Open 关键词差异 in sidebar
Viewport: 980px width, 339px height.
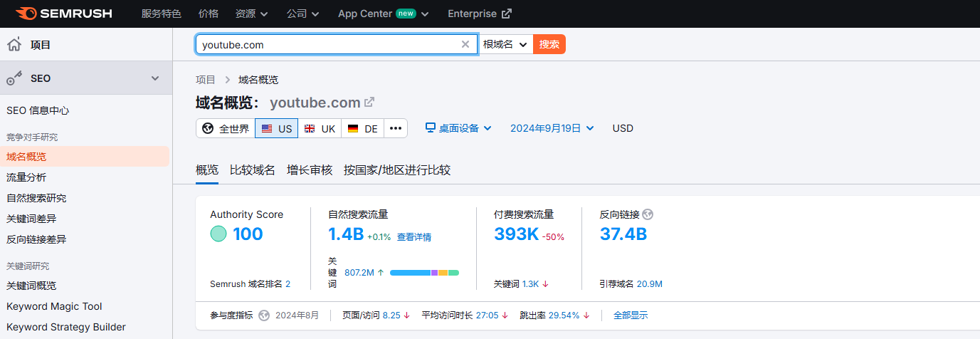coord(31,219)
